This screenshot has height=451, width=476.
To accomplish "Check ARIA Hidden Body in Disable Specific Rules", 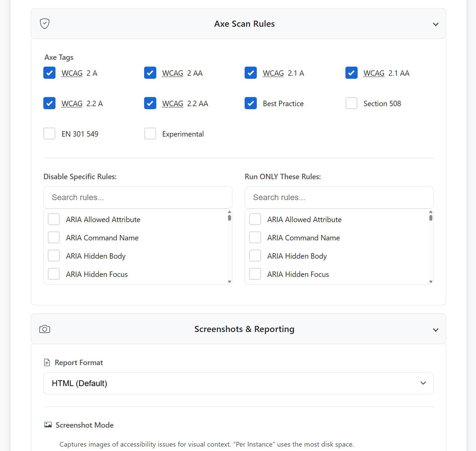I will coord(54,256).
